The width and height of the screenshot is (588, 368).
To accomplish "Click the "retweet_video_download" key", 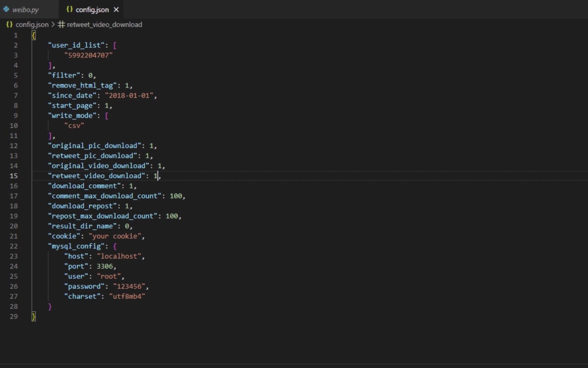I will 97,176.
